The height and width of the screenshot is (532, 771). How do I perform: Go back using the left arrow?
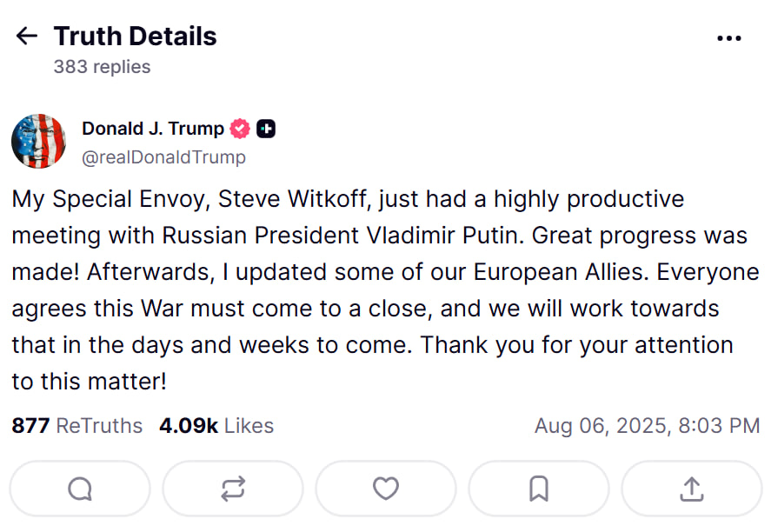coord(27,37)
